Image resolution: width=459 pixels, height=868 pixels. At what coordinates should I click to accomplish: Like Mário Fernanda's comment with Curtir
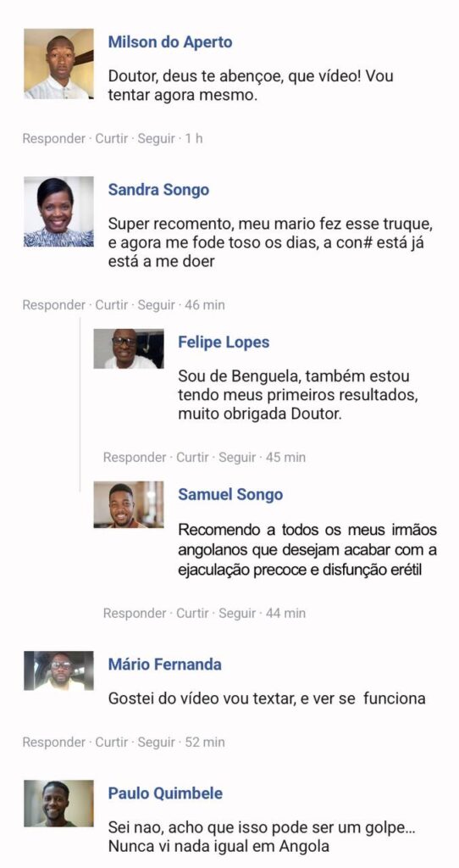coord(112,742)
